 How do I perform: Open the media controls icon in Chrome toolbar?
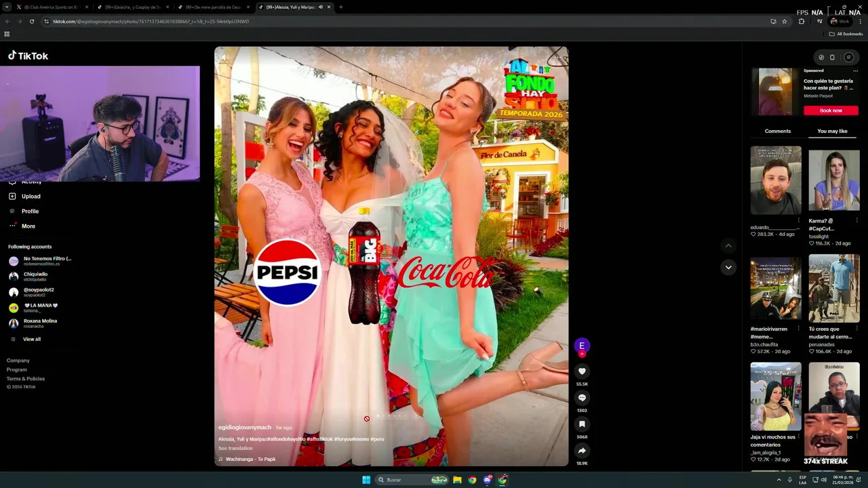click(x=819, y=21)
